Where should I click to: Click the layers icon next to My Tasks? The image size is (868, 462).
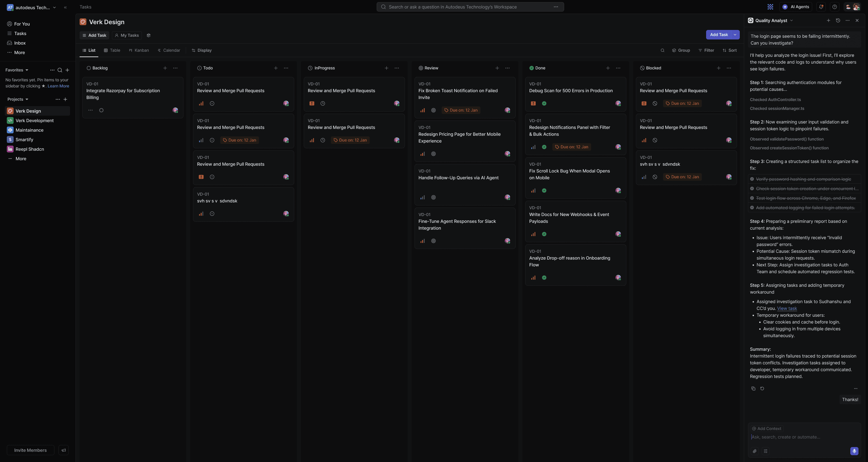coord(148,35)
